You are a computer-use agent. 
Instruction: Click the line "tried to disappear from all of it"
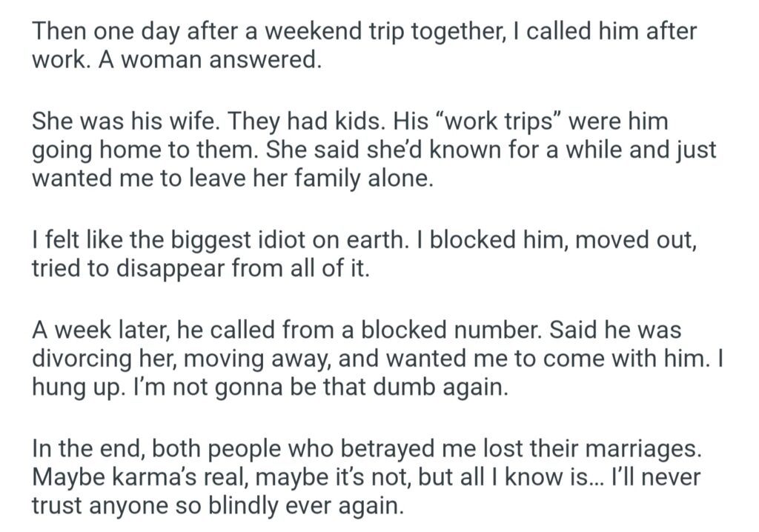200,270
